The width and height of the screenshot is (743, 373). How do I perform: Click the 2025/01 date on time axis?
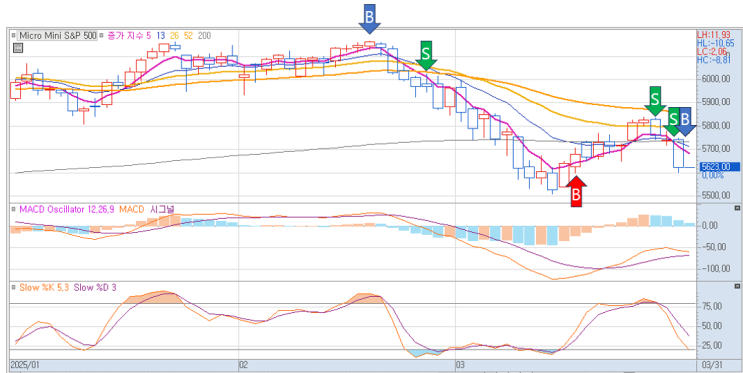[25, 365]
